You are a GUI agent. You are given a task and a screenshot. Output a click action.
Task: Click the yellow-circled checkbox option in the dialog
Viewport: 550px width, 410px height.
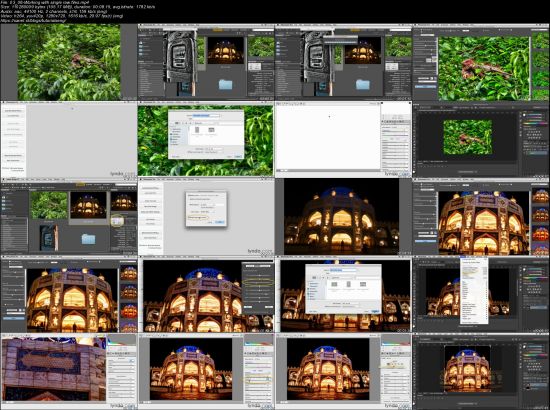pyautogui.click(x=197, y=218)
